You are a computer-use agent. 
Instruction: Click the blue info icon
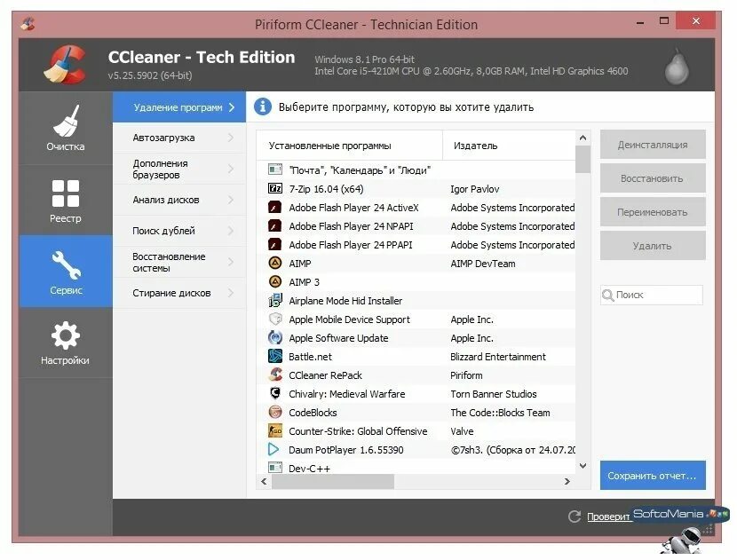263,106
